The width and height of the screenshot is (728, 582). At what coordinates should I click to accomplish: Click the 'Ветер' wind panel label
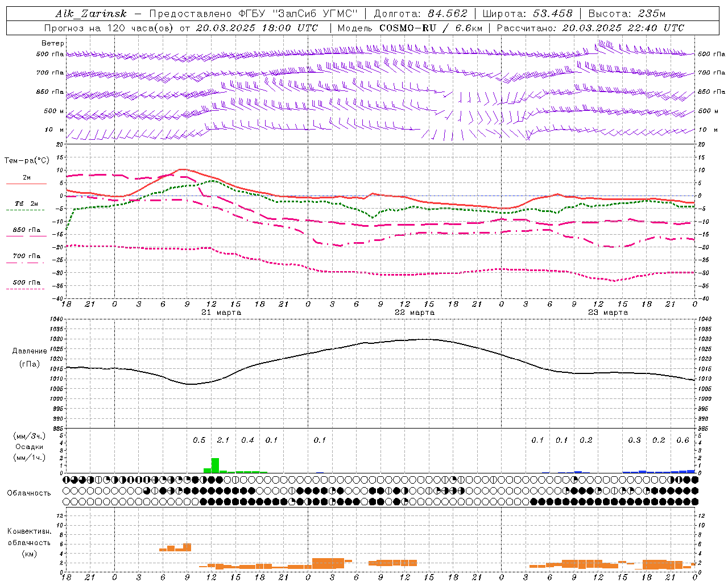[x=53, y=43]
